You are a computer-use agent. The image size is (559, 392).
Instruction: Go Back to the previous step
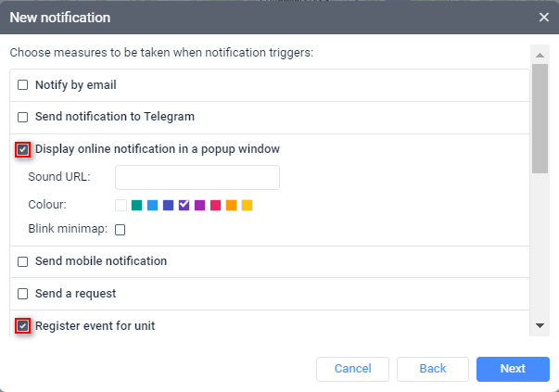click(x=433, y=369)
